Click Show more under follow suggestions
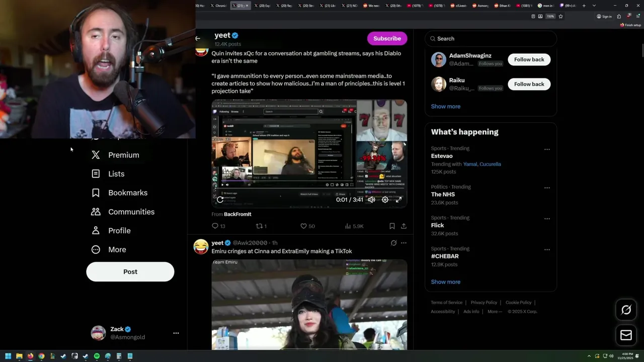Screen dimensions: 644x362 (x=445, y=106)
